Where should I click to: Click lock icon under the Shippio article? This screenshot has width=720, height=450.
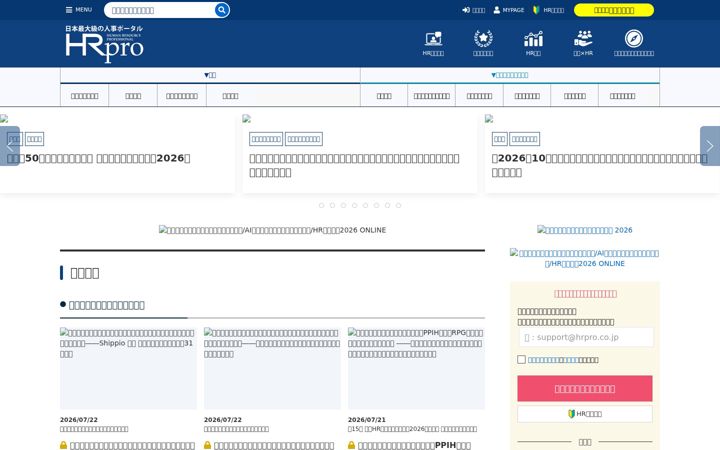tap(63, 445)
